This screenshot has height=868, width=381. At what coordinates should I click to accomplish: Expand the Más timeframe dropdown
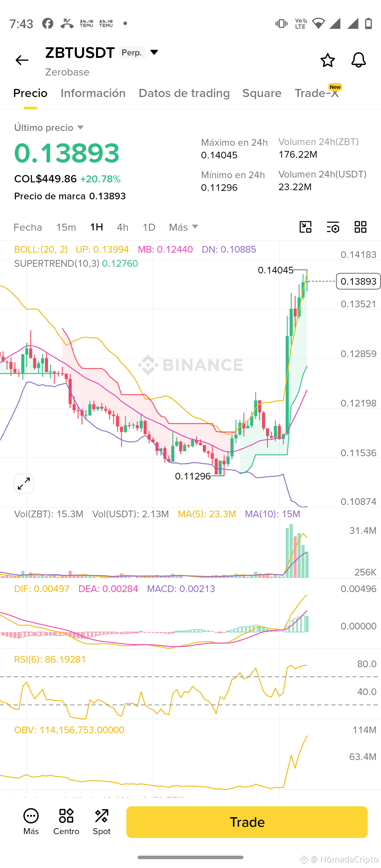click(184, 227)
